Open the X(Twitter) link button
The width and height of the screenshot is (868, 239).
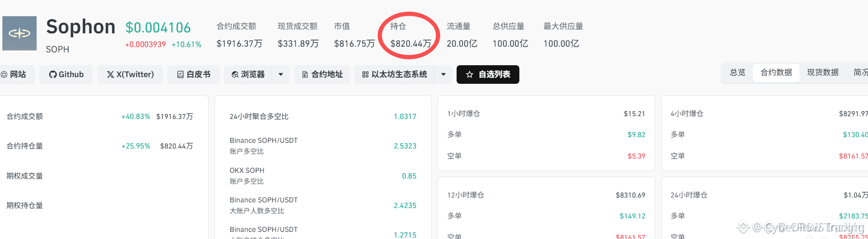(x=130, y=75)
